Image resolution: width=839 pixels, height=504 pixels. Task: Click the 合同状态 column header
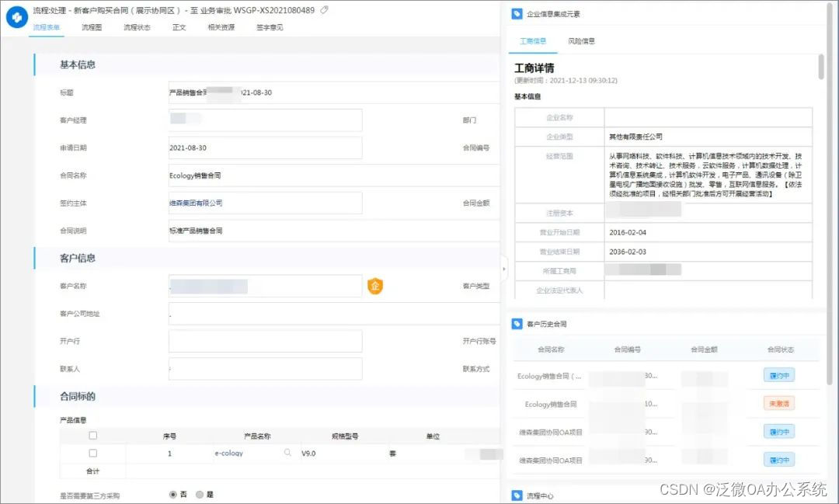point(780,349)
